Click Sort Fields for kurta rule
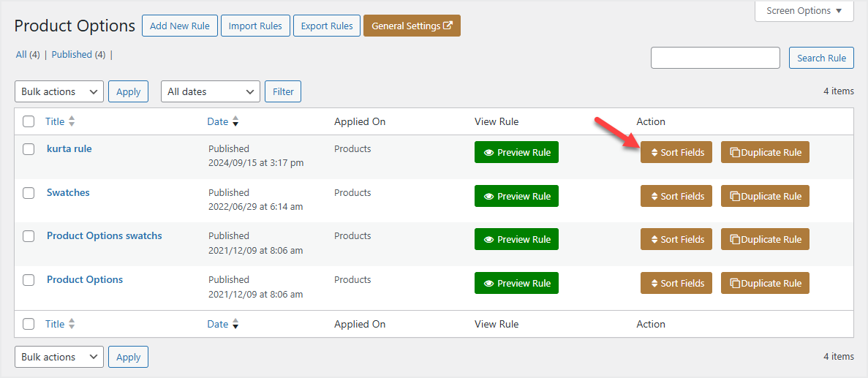The width and height of the screenshot is (868, 378). point(676,153)
